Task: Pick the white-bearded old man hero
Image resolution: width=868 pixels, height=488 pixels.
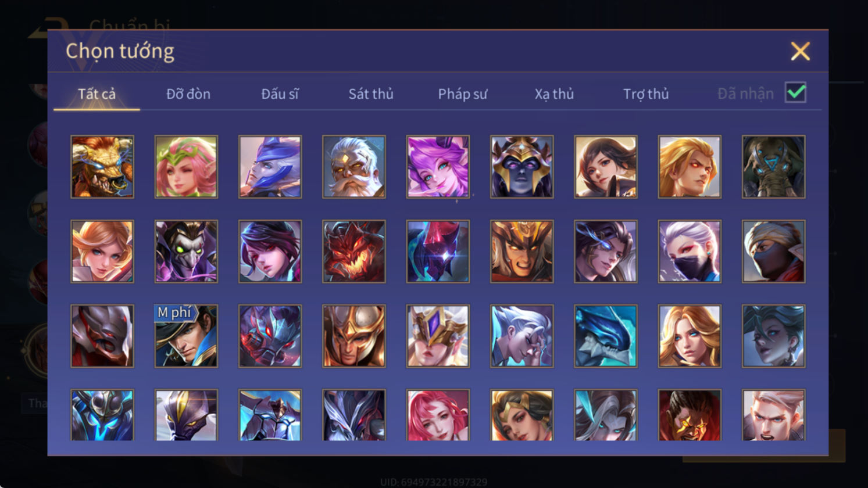Action: tap(354, 167)
